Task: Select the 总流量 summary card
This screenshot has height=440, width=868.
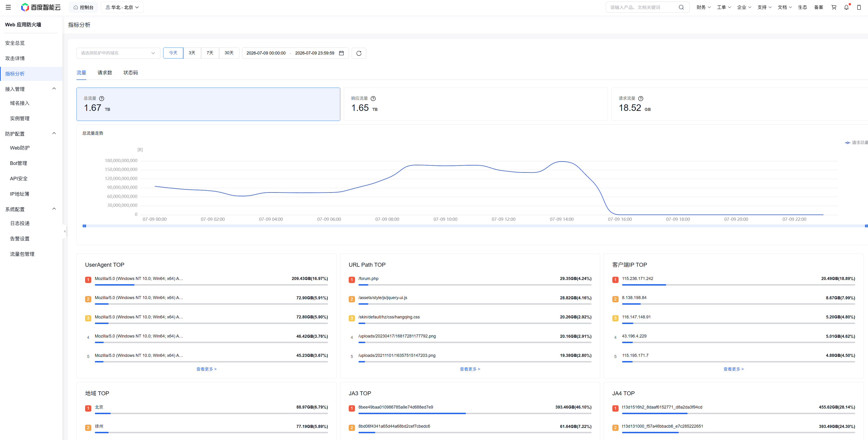Action: pyautogui.click(x=208, y=104)
